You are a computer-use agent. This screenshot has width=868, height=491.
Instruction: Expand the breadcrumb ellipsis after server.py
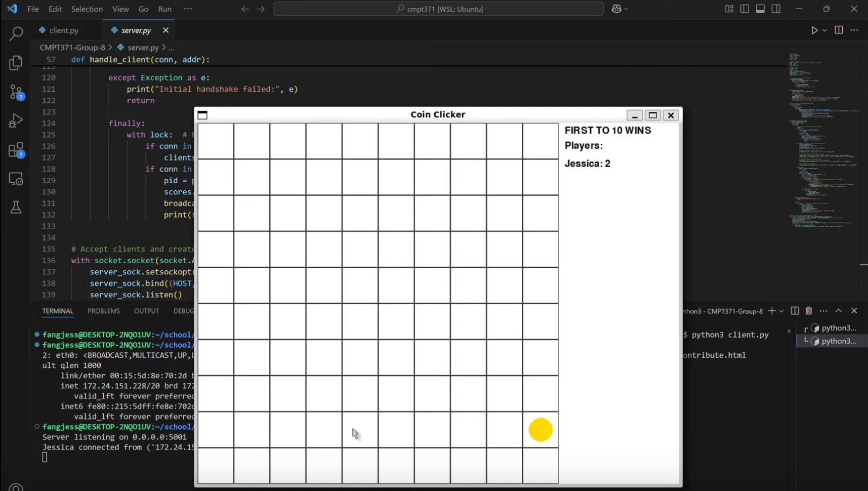pyautogui.click(x=171, y=48)
